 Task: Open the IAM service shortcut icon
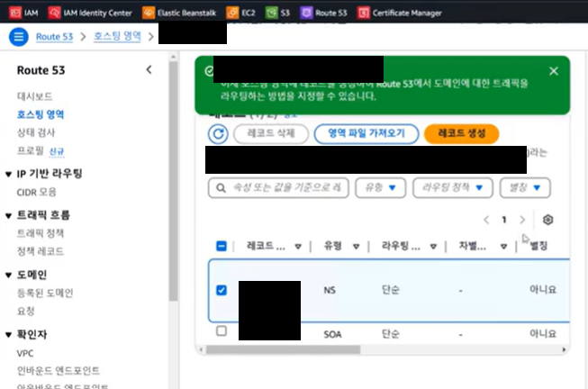15,13
